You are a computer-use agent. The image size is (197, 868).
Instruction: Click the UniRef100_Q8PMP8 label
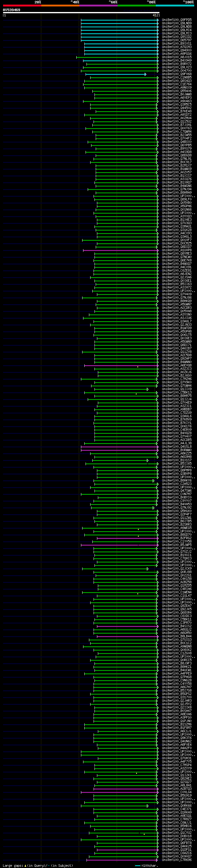click(177, 470)
